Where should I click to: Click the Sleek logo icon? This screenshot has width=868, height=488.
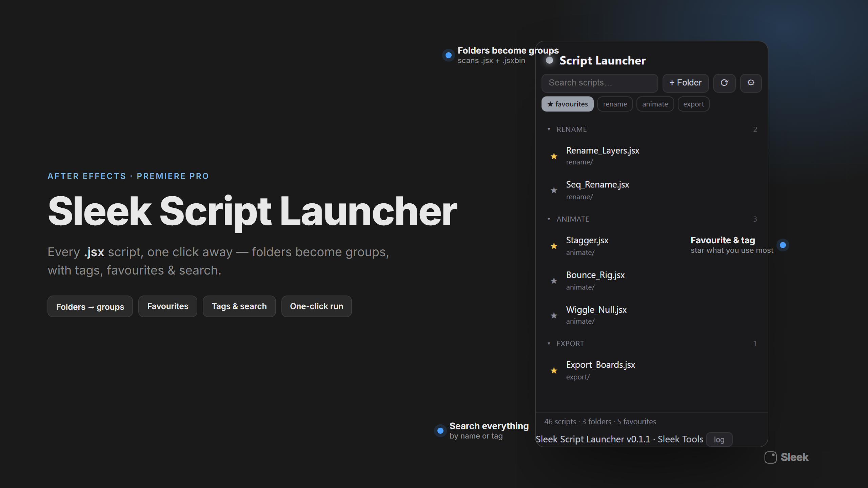tap(770, 457)
